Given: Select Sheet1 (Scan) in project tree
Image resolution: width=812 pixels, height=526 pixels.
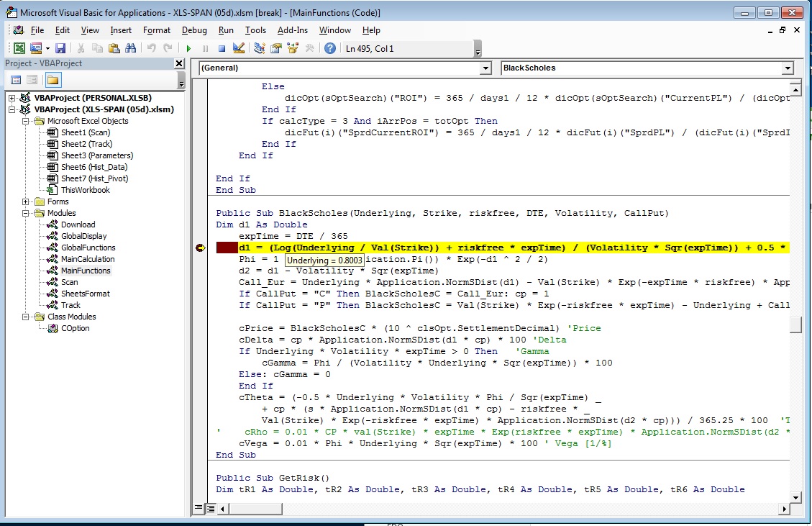Looking at the screenshot, I should [x=86, y=132].
